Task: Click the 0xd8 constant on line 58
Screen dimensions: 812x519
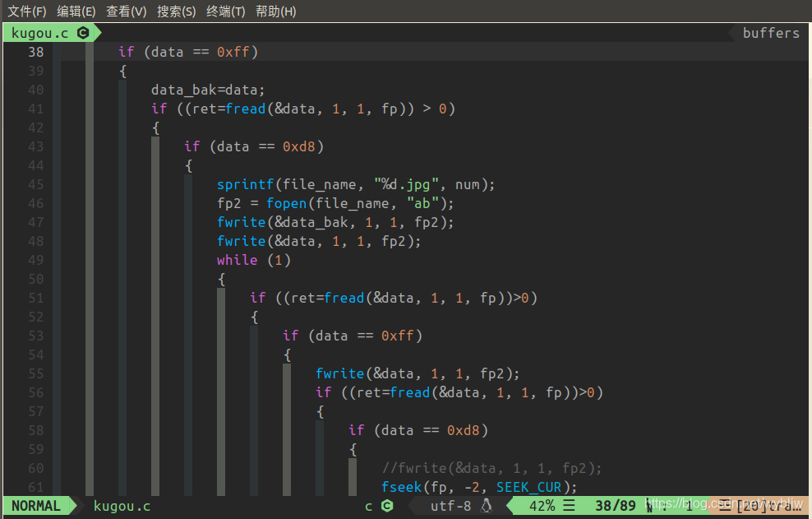Action: pyautogui.click(x=463, y=430)
